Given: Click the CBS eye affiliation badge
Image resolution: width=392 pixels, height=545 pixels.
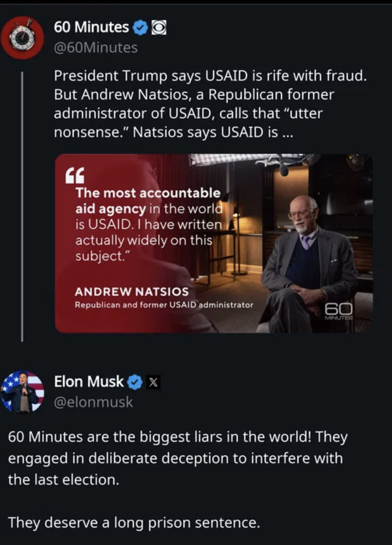Looking at the screenshot, I should pyautogui.click(x=159, y=28).
